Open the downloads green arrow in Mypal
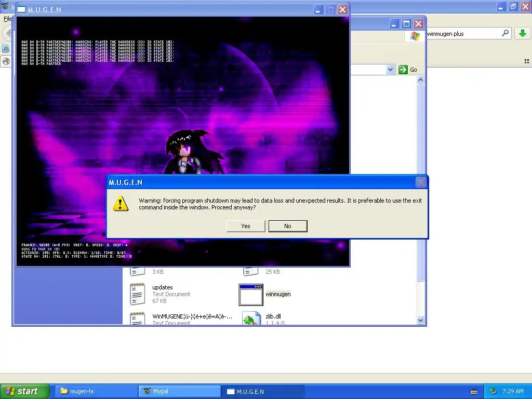Image resolution: width=532 pixels, height=399 pixels. click(x=523, y=33)
